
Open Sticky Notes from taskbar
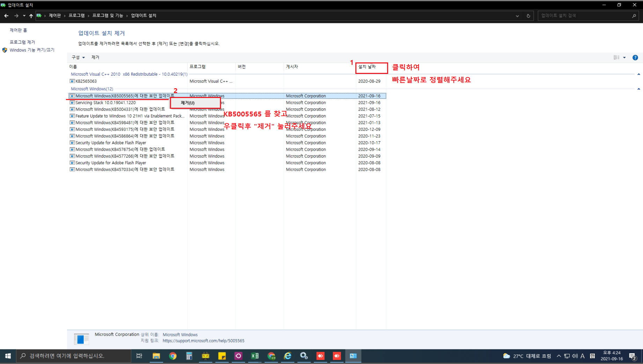[x=222, y=356]
